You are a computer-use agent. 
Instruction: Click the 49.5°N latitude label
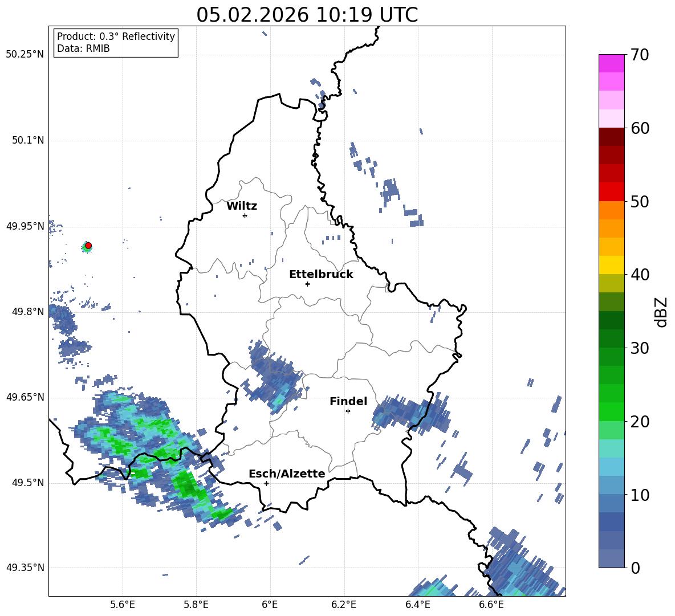[x=28, y=483]
